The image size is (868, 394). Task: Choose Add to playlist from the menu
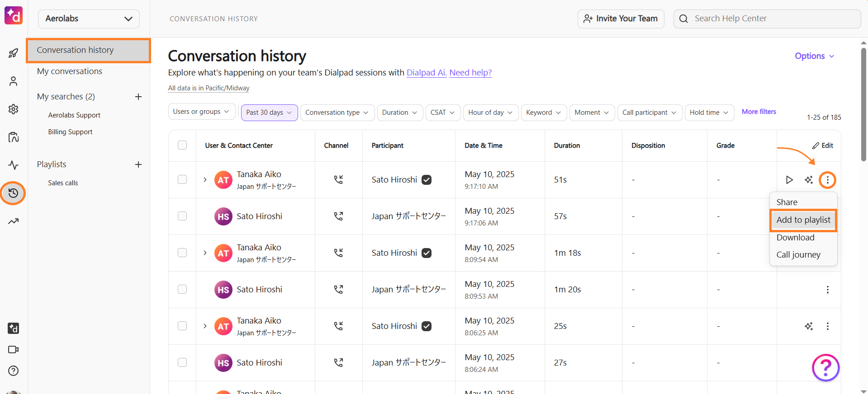[x=803, y=220]
